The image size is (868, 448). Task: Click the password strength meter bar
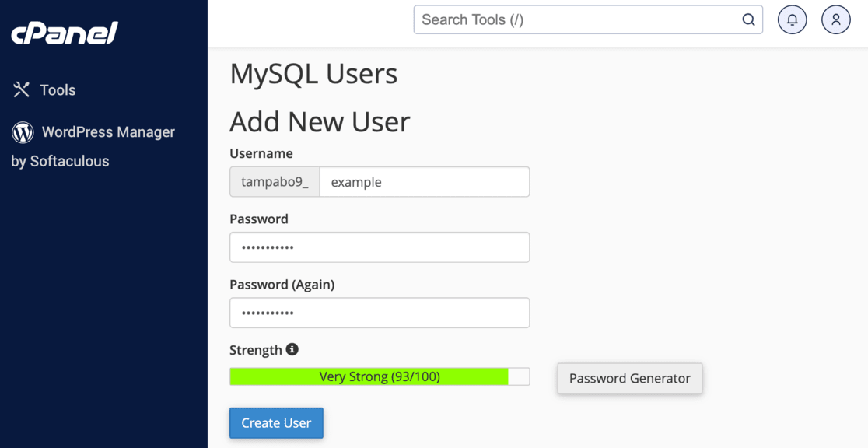380,376
